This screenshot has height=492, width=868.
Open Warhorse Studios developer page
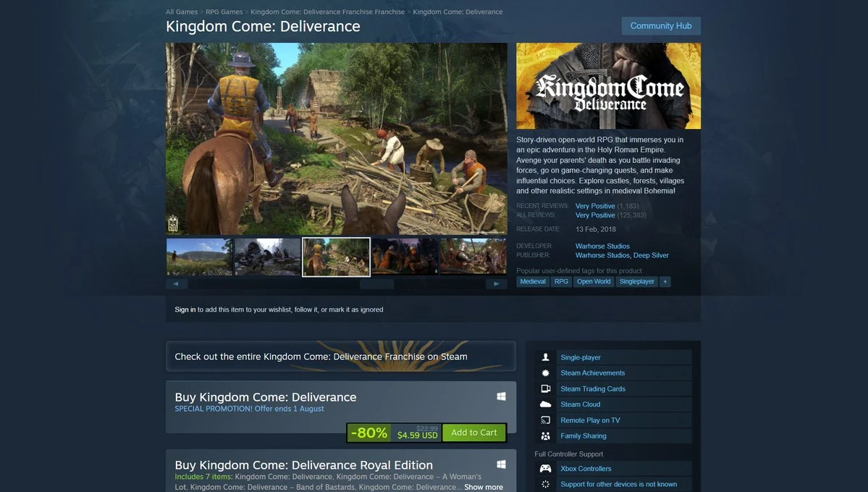tap(602, 246)
